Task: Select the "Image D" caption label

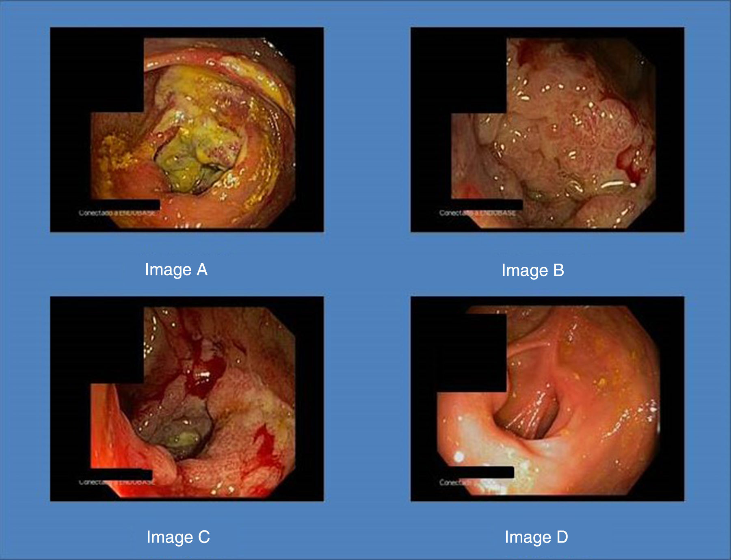Action: click(x=536, y=537)
